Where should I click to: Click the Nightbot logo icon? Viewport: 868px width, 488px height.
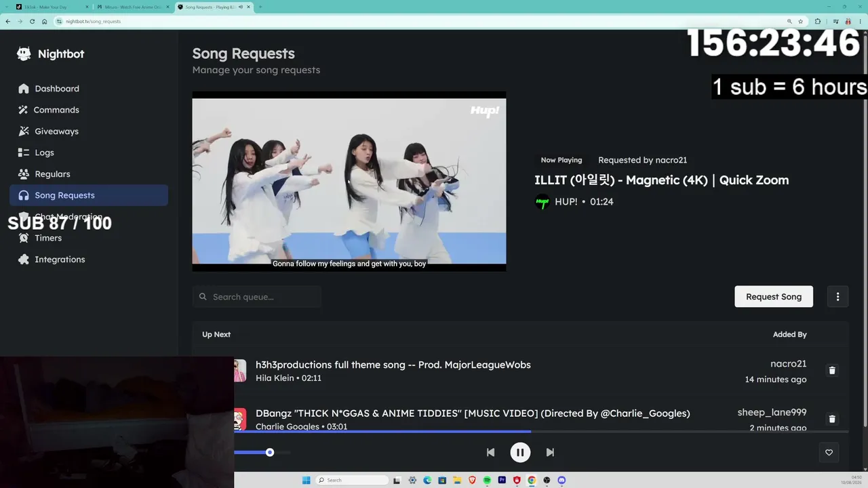(24, 54)
